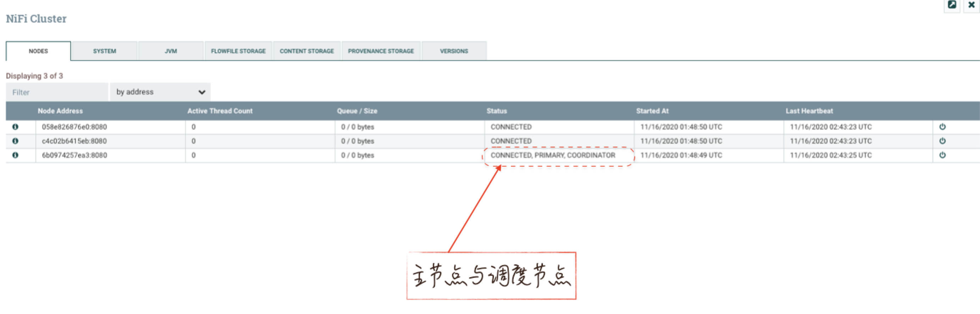
Task: Sort by Status column header
Action: point(496,111)
